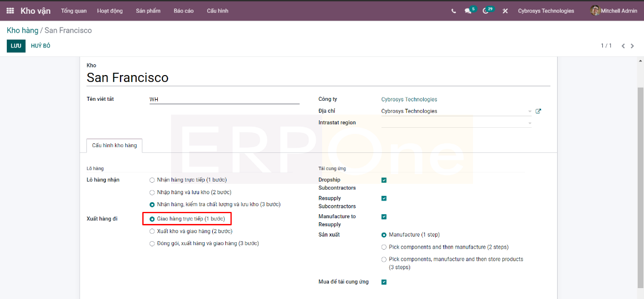644x299 pixels.
Task: Open Sản phẩm menu
Action: point(148,11)
